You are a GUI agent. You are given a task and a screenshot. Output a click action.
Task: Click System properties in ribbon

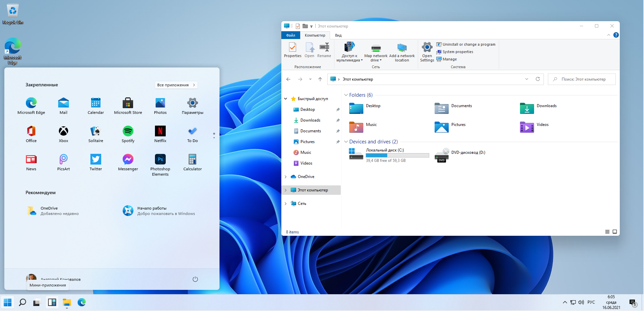pyautogui.click(x=455, y=52)
